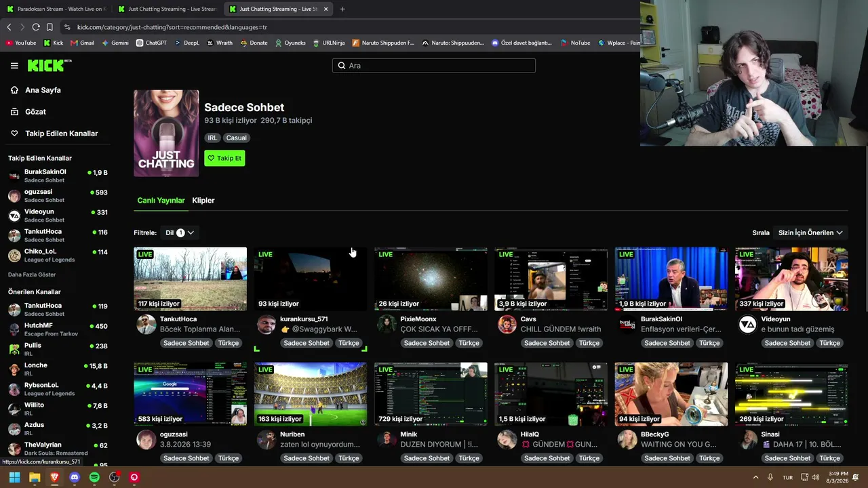Open Windows Start menu

click(14, 477)
